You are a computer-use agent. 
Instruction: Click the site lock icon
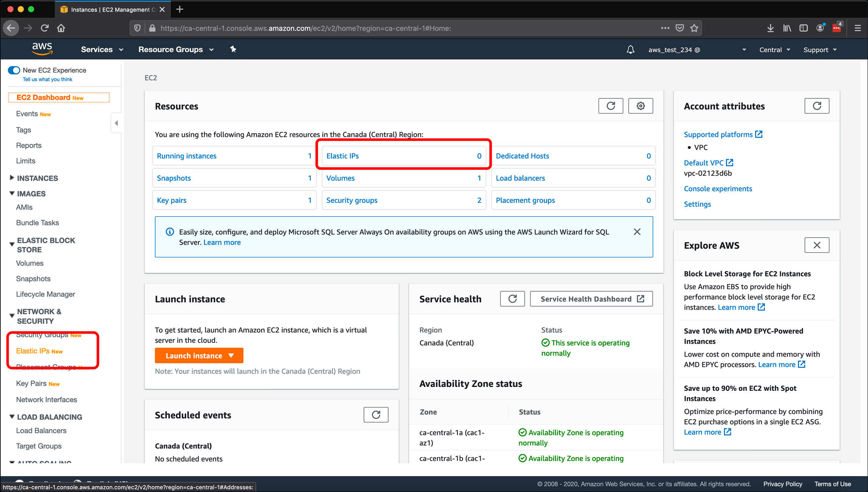point(152,28)
